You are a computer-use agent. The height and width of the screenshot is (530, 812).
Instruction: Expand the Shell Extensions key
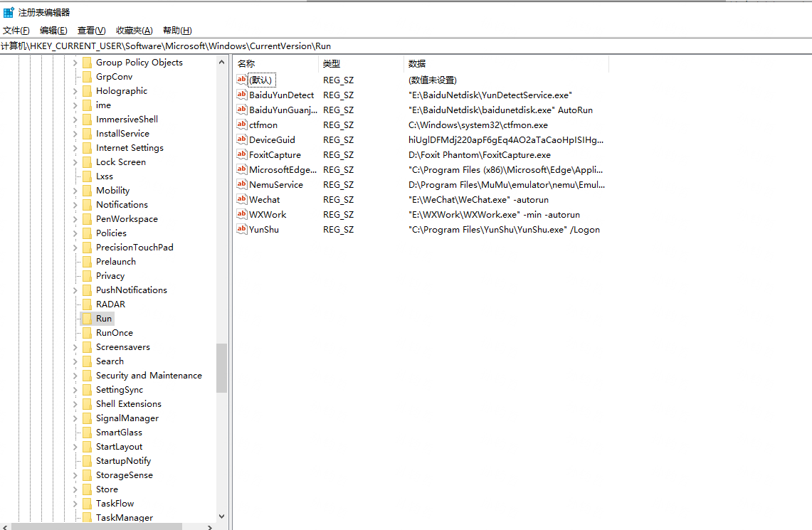click(x=75, y=404)
